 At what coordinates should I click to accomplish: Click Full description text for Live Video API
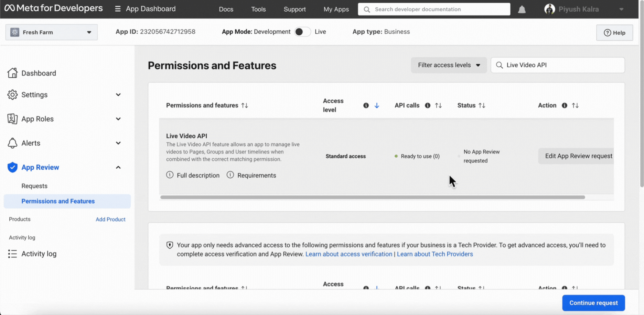pyautogui.click(x=198, y=175)
